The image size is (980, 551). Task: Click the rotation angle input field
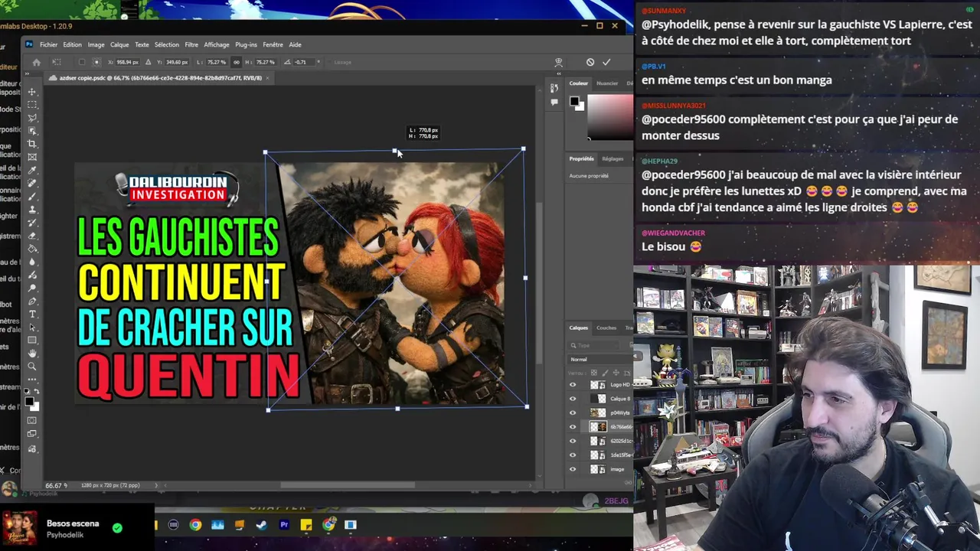[304, 62]
